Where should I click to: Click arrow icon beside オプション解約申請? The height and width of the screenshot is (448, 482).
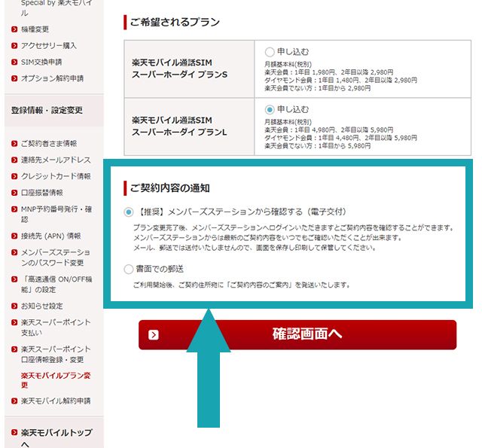(x=14, y=78)
